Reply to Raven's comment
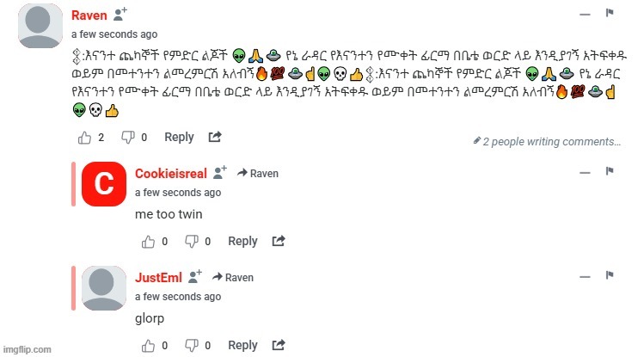The height and width of the screenshot is (357, 644). pyautogui.click(x=179, y=137)
